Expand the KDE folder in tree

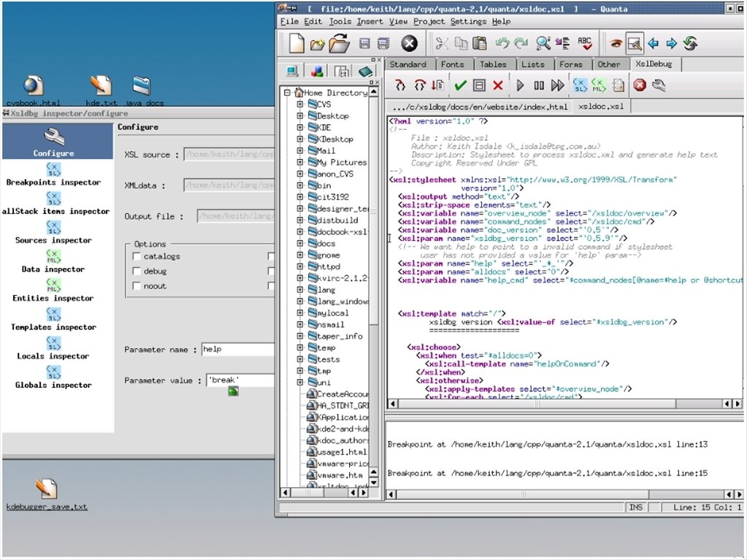pyautogui.click(x=299, y=127)
